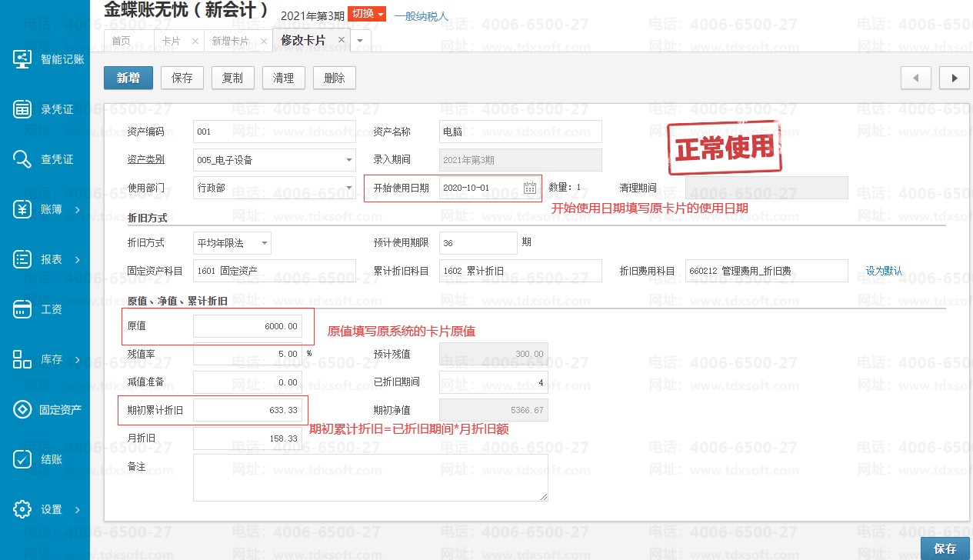Open the red 切换 period switcher
973x560 pixels.
(367, 14)
